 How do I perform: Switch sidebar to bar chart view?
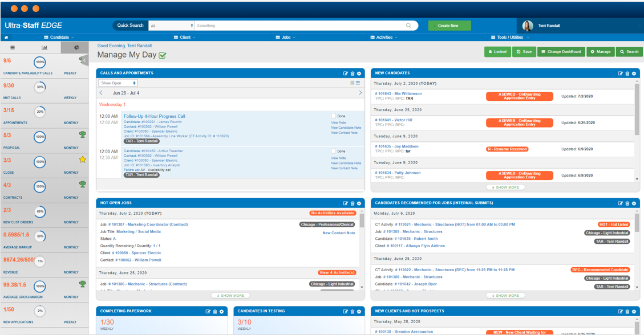(44, 47)
